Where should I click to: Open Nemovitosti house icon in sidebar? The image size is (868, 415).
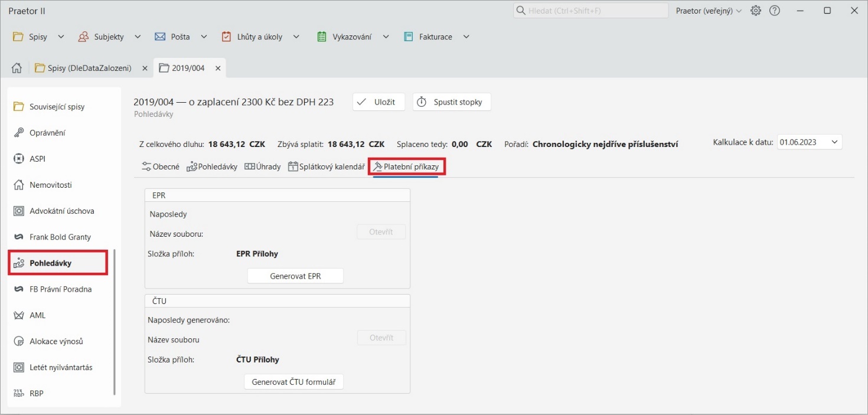pos(19,185)
